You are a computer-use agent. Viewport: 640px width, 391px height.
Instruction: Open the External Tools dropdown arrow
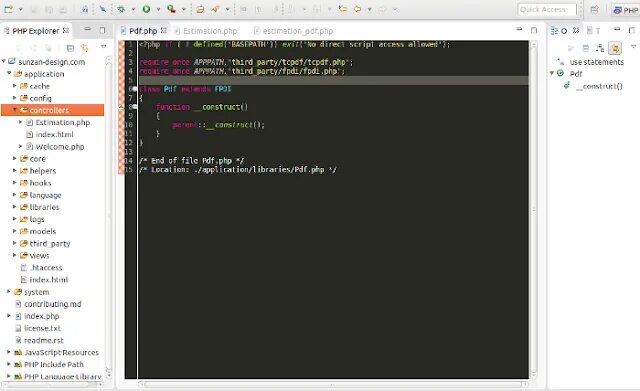[184, 9]
